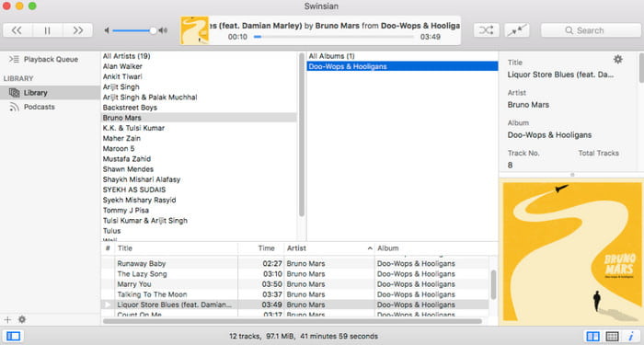Click the mini-player collapse arrows button
This screenshot has width=644, height=345.
click(517, 30)
